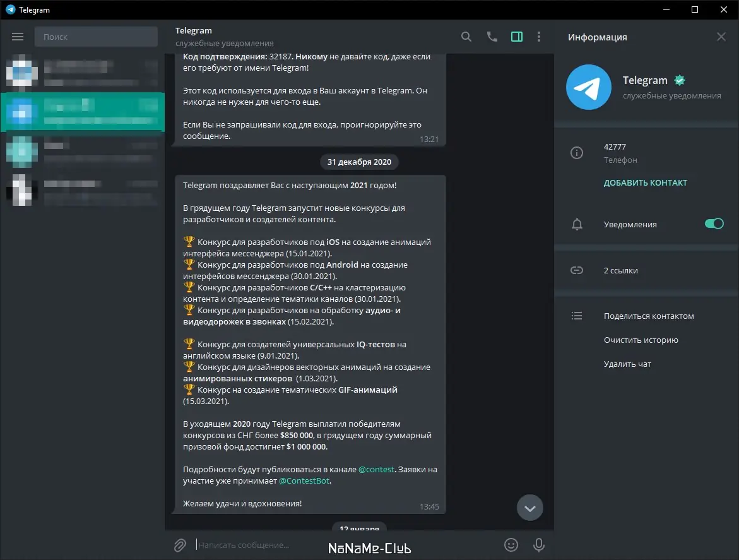Open the hamburger main menu
739x560 pixels.
18,37
